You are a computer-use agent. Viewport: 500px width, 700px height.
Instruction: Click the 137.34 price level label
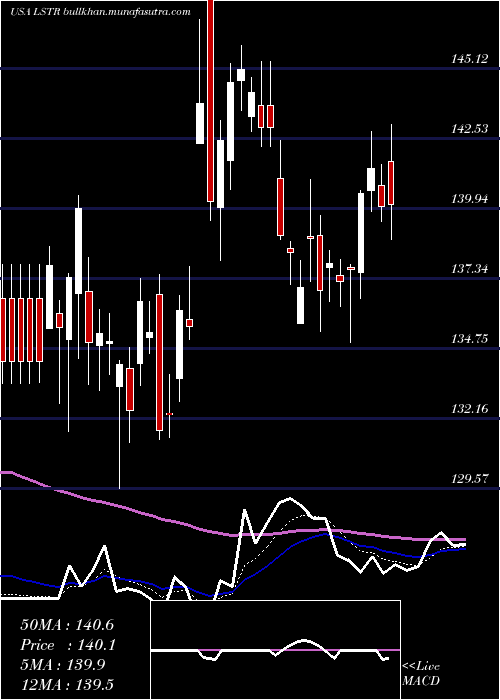coord(470,269)
